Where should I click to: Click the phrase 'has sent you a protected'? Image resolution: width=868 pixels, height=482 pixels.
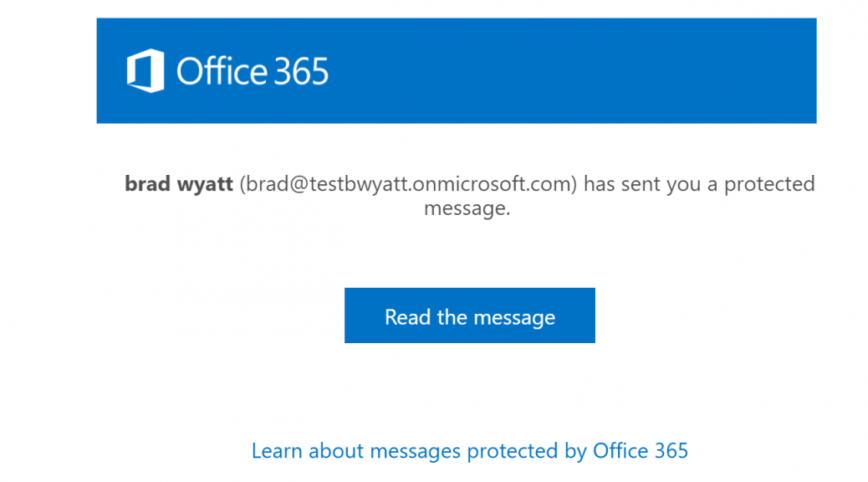(x=699, y=184)
